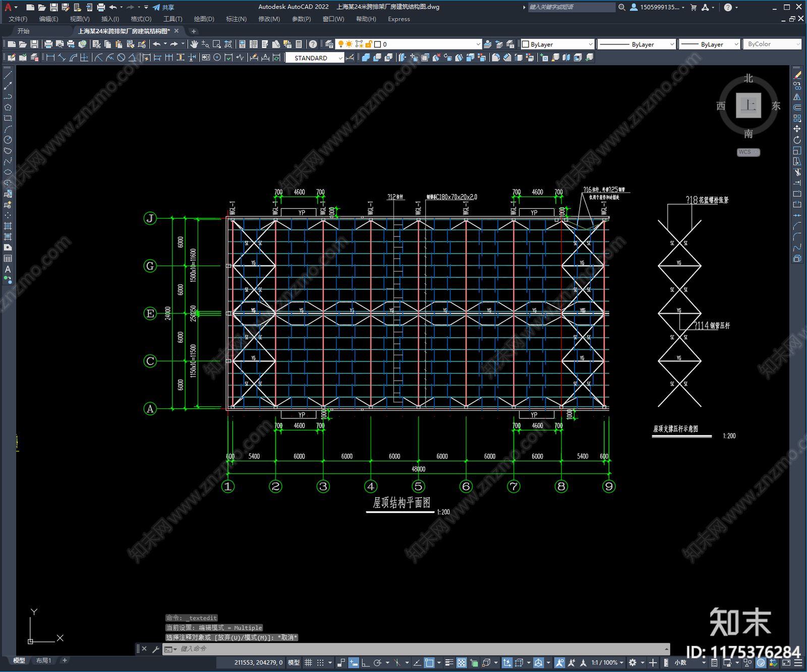The image size is (807, 672).
Task: Click the QuickCalc calculator icon
Action: tap(299, 44)
